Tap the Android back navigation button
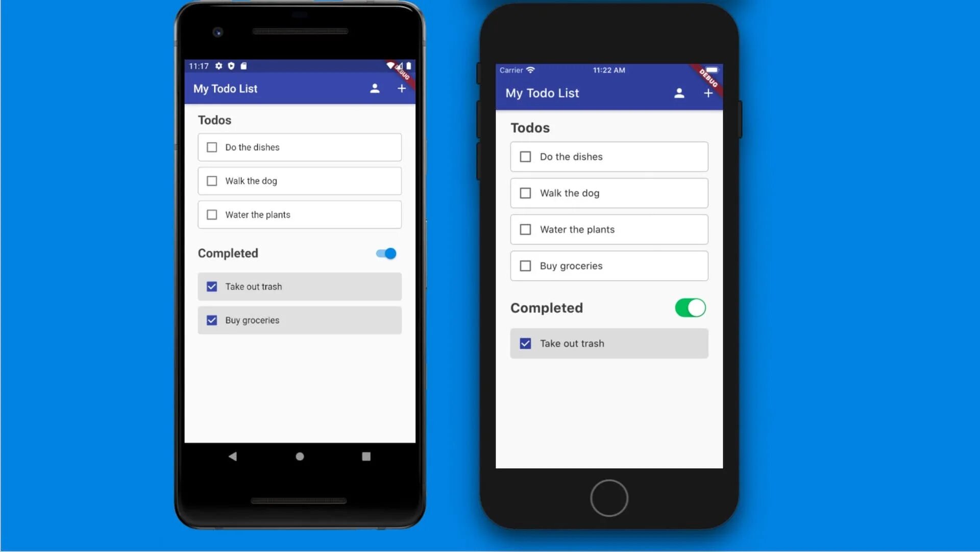Screen dimensions: 980x552 coord(233,457)
